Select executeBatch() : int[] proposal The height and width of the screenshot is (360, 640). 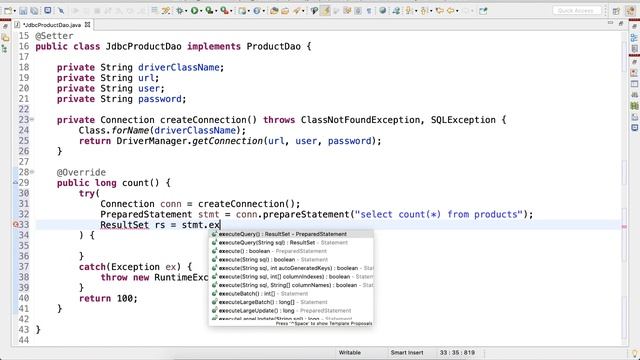point(291,294)
